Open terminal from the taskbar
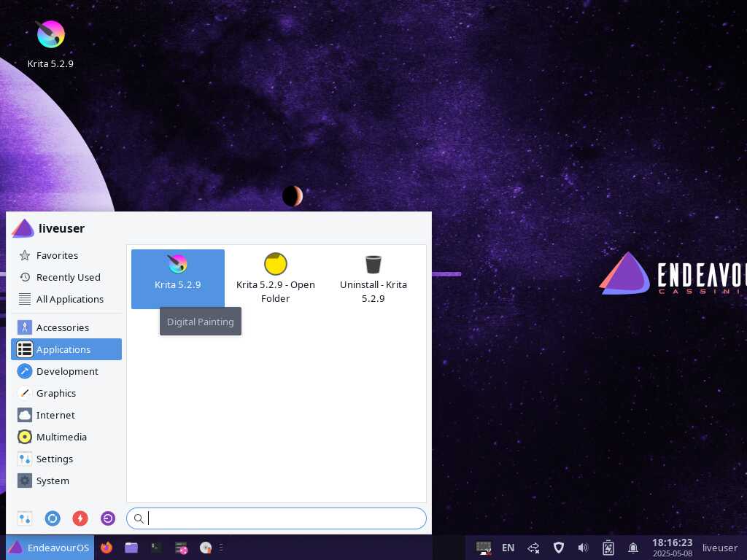Screen dimensions: 747x560 point(156,548)
